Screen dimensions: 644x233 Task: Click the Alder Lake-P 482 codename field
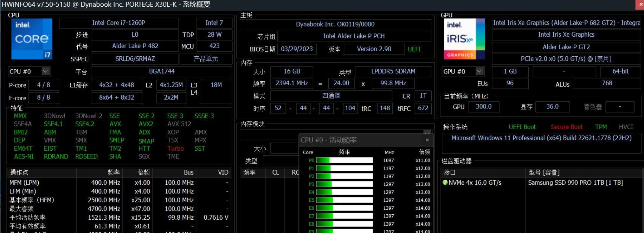135,46
